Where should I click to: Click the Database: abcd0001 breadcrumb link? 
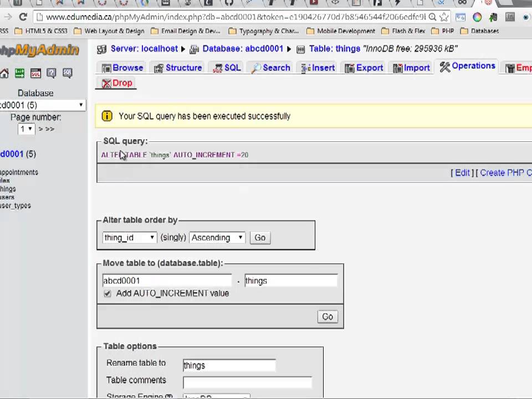(x=243, y=49)
